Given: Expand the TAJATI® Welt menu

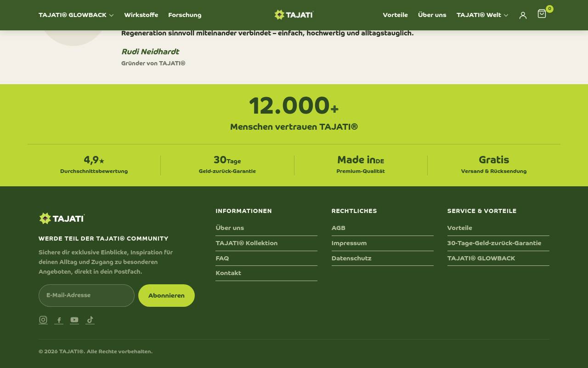Looking at the screenshot, I should point(482,15).
